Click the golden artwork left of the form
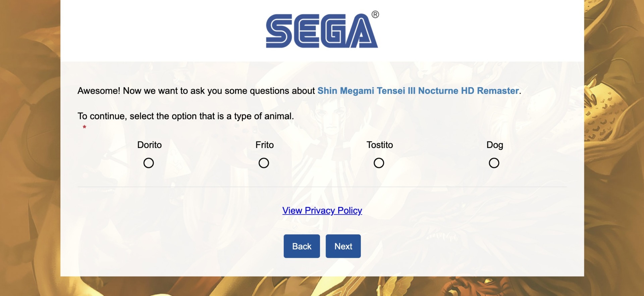644x296 pixels. click(x=30, y=148)
